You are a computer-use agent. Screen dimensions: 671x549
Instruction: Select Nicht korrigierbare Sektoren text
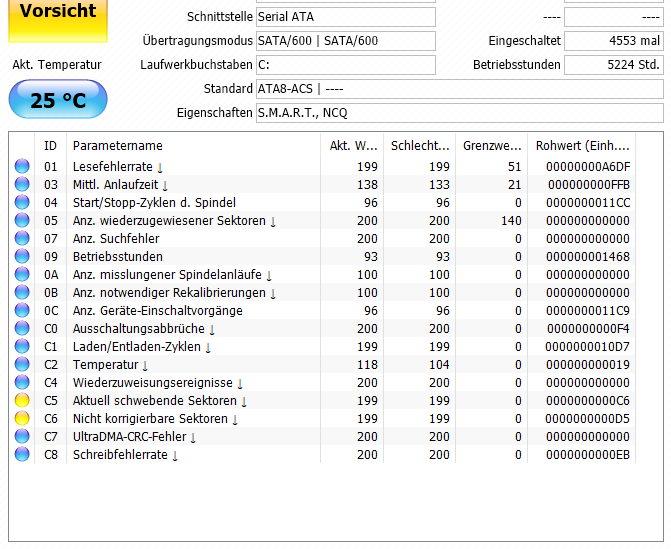pos(150,418)
